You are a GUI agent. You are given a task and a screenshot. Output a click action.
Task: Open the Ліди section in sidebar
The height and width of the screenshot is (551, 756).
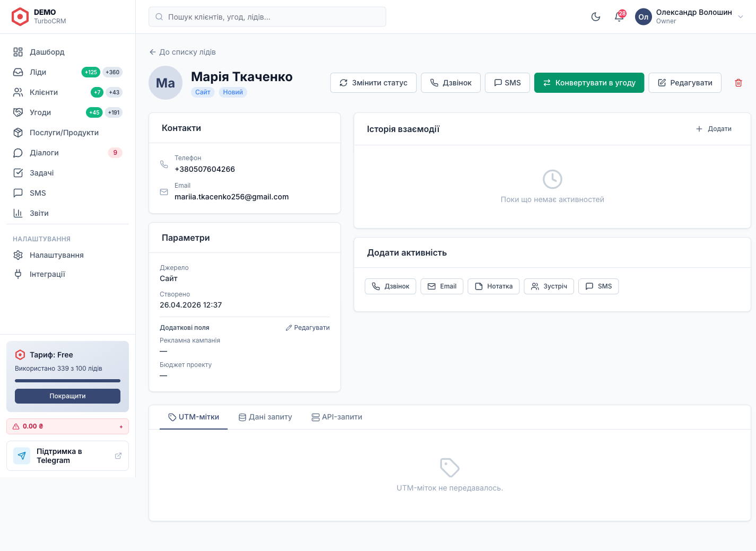tap(67, 72)
